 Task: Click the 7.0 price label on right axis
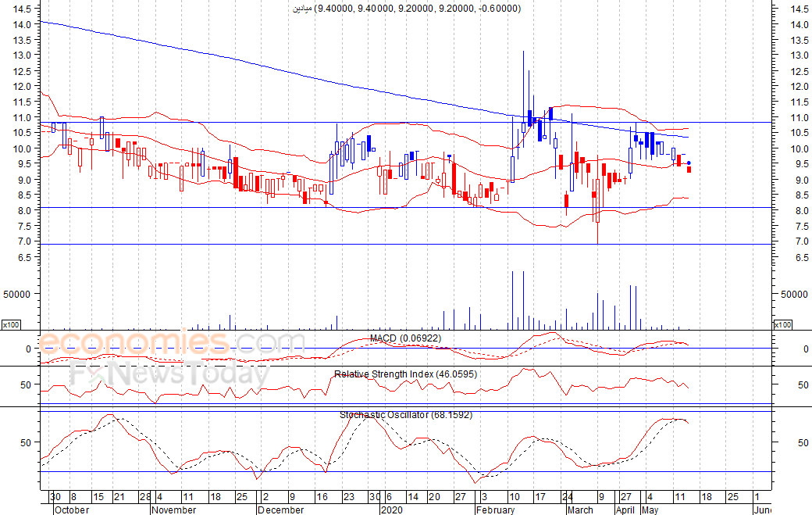tap(802, 241)
